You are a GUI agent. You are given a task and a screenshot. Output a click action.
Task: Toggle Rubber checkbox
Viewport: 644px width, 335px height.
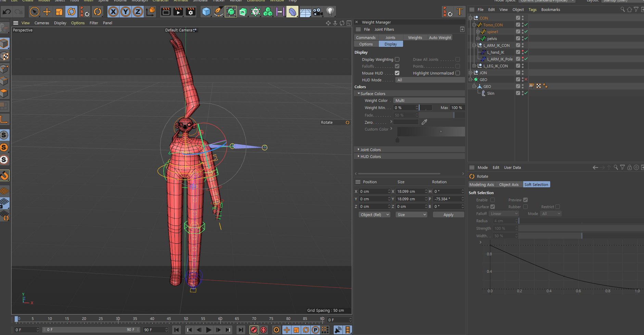pos(526,207)
